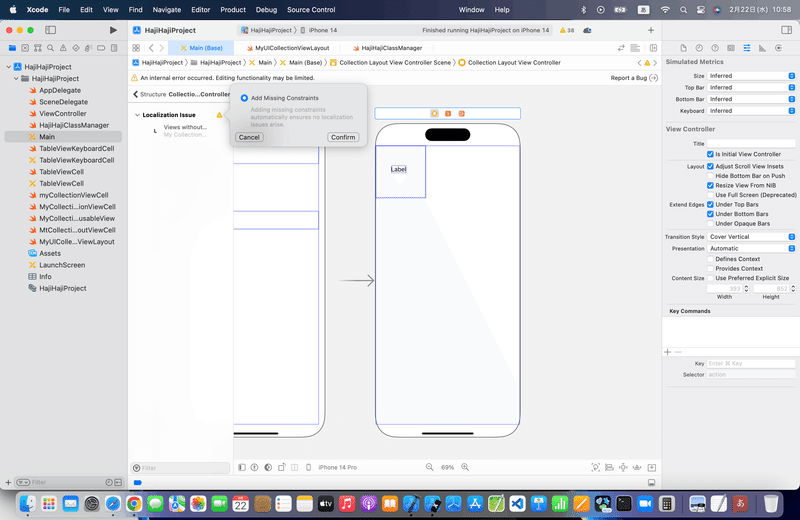Open Presentation Automatic dropdown

(x=751, y=249)
